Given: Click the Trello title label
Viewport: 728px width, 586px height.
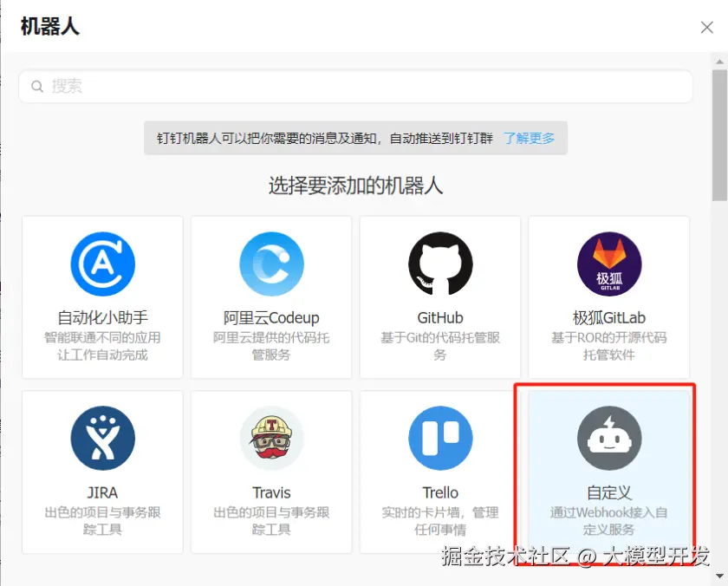Looking at the screenshot, I should (440, 492).
